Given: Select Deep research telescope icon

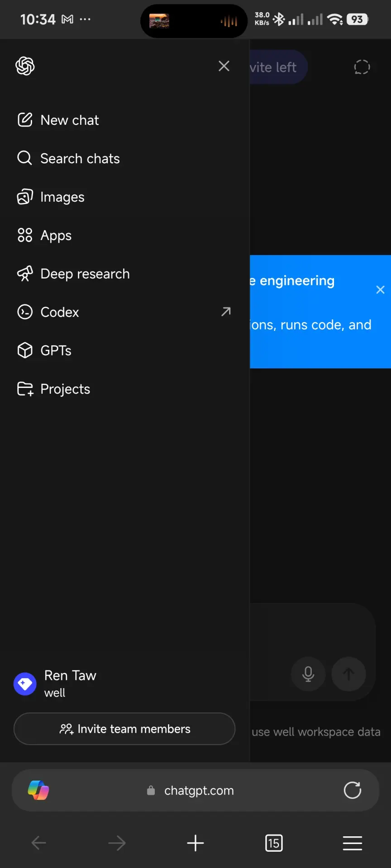Looking at the screenshot, I should (25, 274).
